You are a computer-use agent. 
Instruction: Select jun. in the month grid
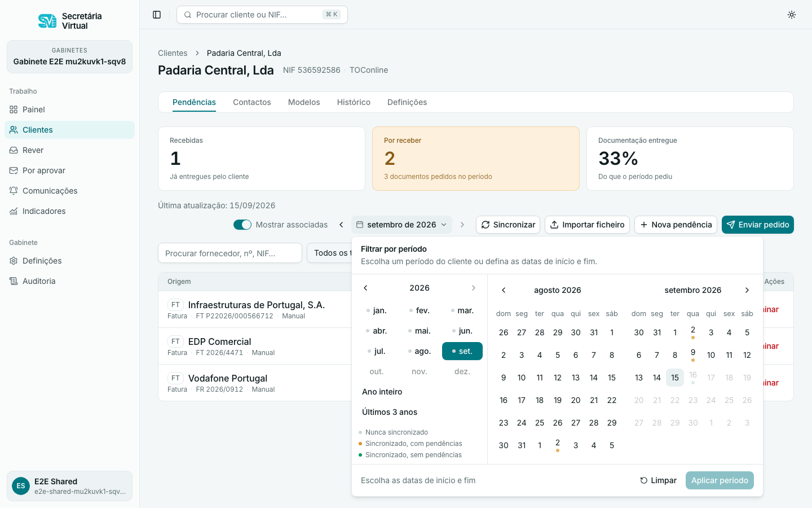pyautogui.click(x=462, y=331)
